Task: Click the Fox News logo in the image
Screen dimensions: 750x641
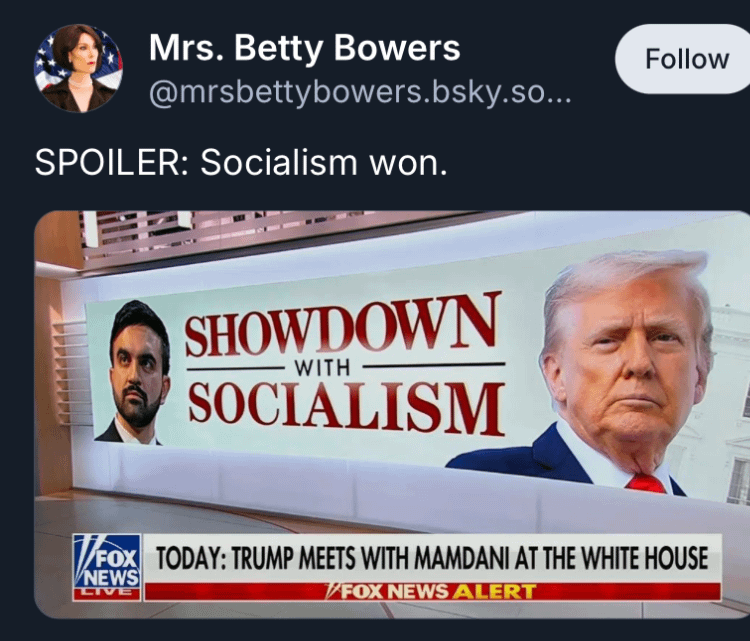Action: 107,561
